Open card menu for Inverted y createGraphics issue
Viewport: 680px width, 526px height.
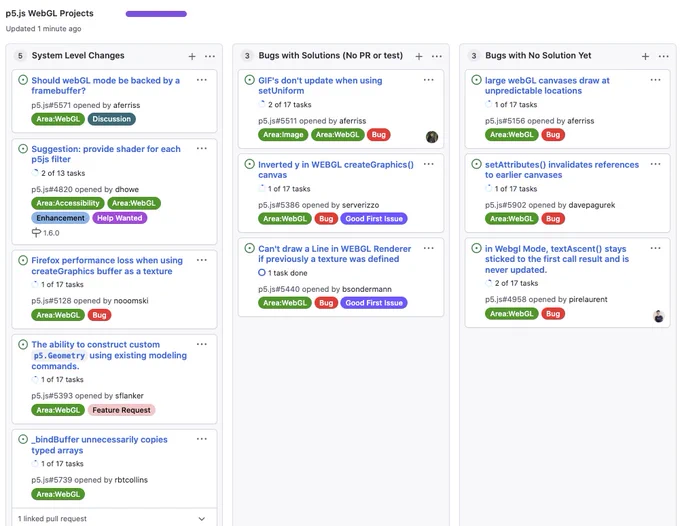click(428, 164)
